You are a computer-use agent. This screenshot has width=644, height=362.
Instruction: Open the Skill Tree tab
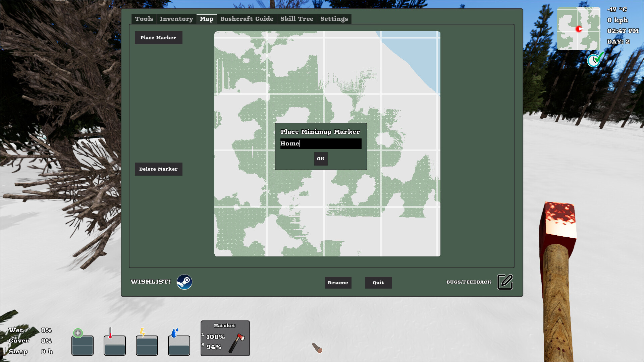[297, 19]
